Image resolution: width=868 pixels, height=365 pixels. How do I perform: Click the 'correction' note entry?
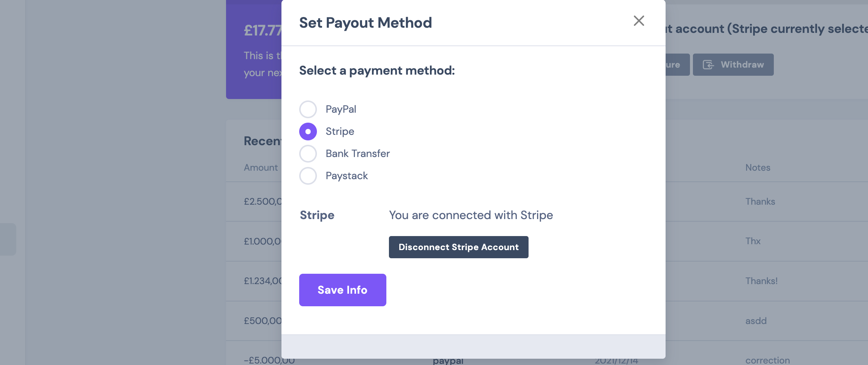(767, 360)
